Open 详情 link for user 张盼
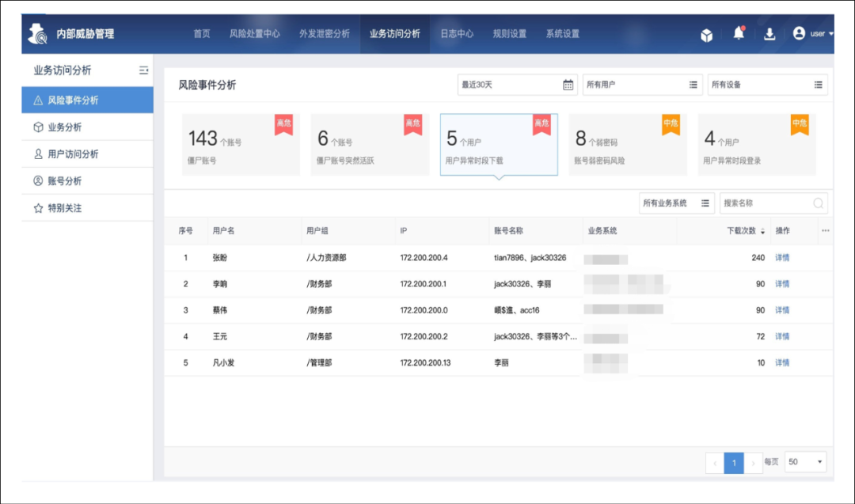855x504 pixels. click(781, 258)
